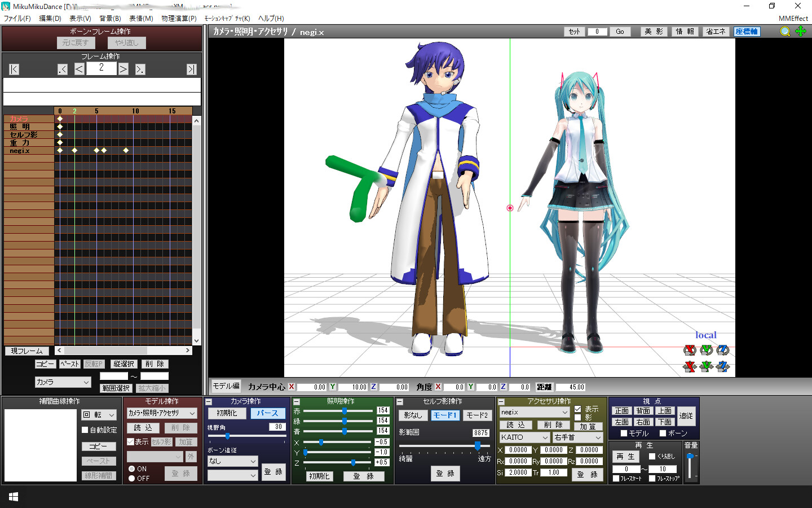The image size is (812, 508).
Task: Click the 再生 play button
Action: pyautogui.click(x=626, y=456)
